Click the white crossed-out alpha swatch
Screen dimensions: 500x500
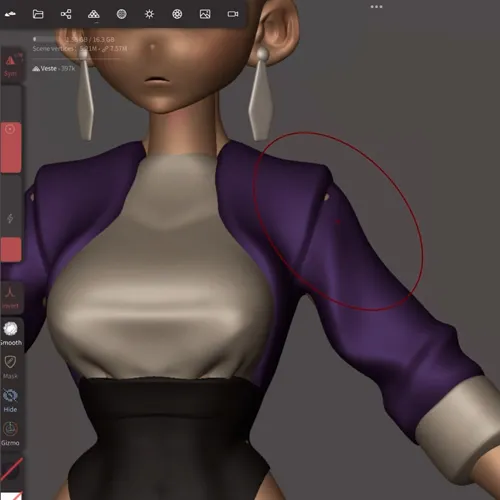(x=12, y=495)
